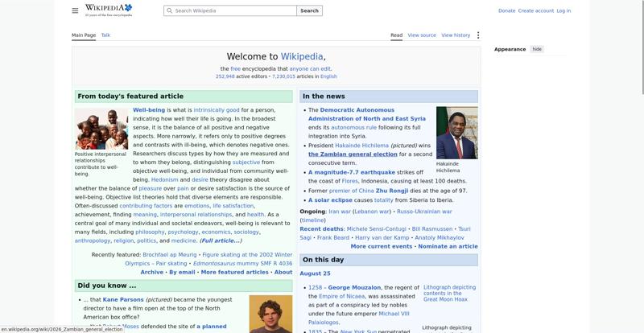Open the three-dot more options menu
Image resolution: width=644 pixels, height=333 pixels.
(477, 35)
